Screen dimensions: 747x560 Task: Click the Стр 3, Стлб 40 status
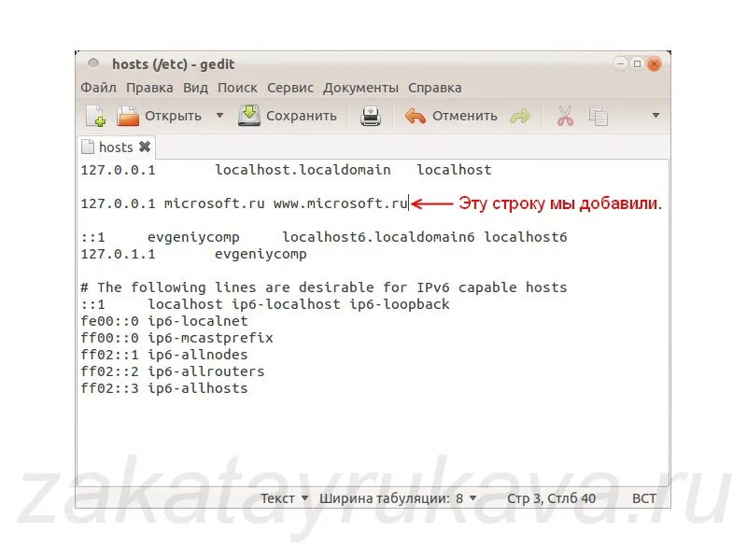point(551,498)
